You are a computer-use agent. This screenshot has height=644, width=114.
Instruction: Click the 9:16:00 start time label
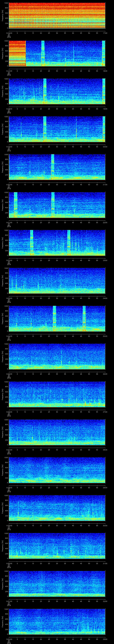[9, 33]
